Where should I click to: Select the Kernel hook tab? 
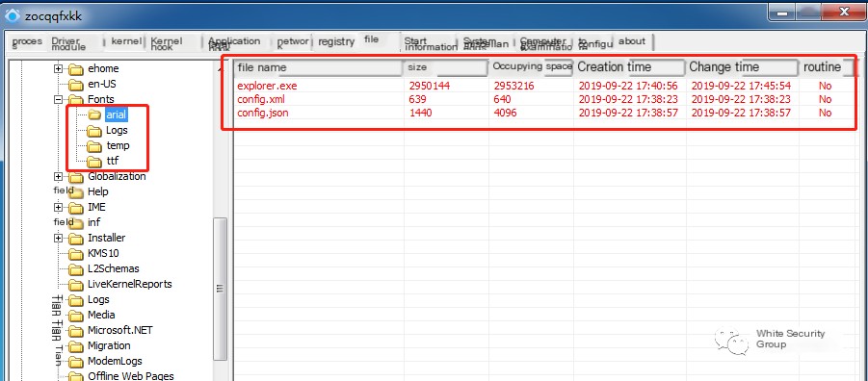pos(166,43)
